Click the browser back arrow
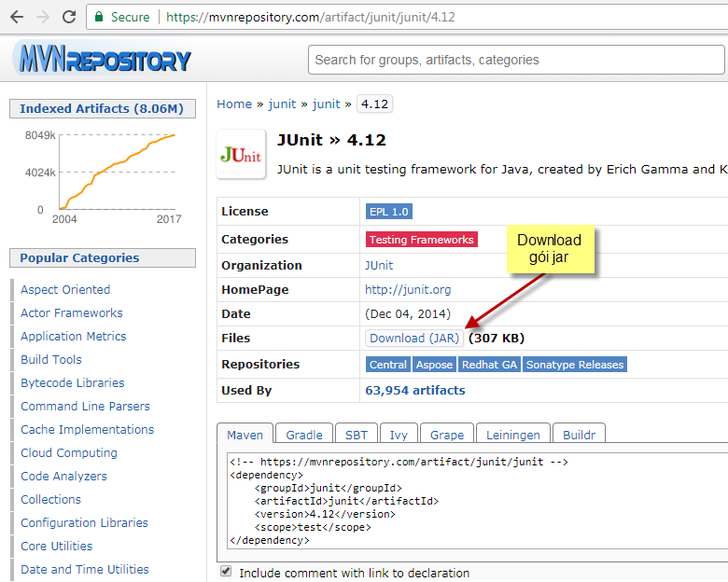 [x=16, y=17]
